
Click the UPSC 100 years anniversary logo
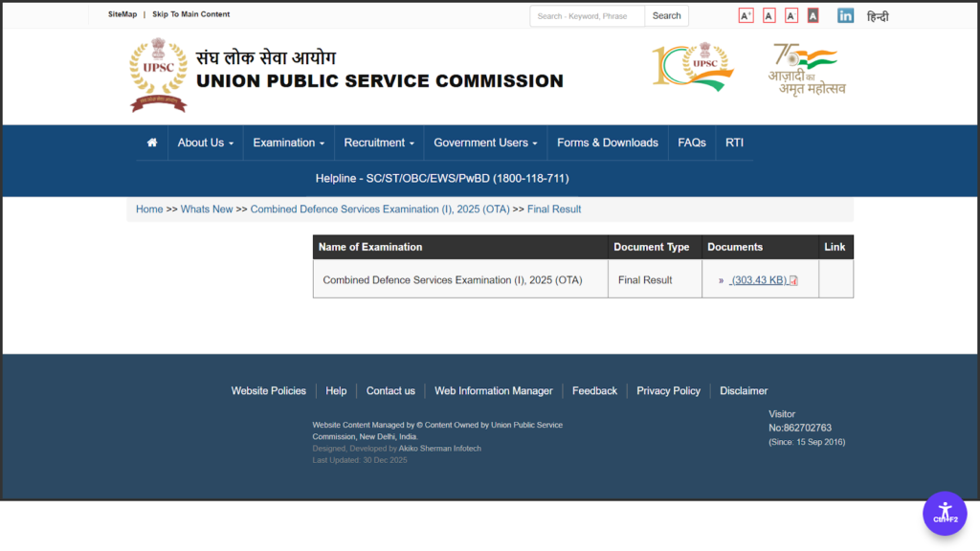[x=692, y=67]
